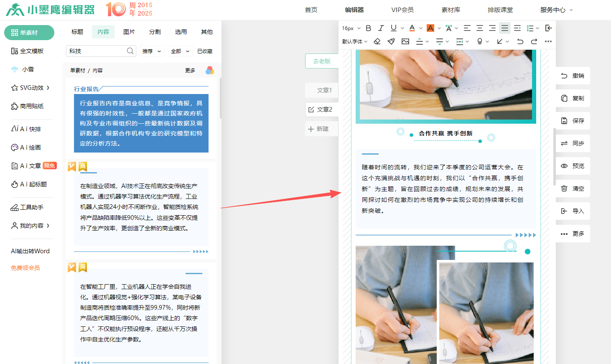Click the search magnifier icon in search box
The height and width of the screenshot is (364, 611).
click(x=130, y=51)
